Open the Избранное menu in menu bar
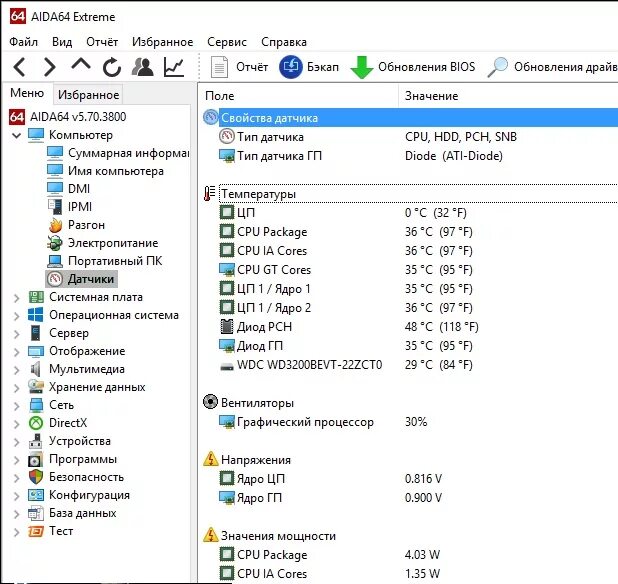The width and height of the screenshot is (618, 584). [162, 42]
